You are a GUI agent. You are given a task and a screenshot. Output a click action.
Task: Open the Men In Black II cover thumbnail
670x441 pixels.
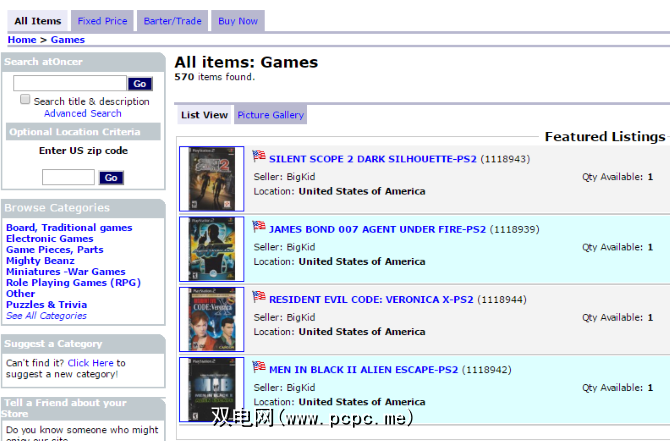212,389
